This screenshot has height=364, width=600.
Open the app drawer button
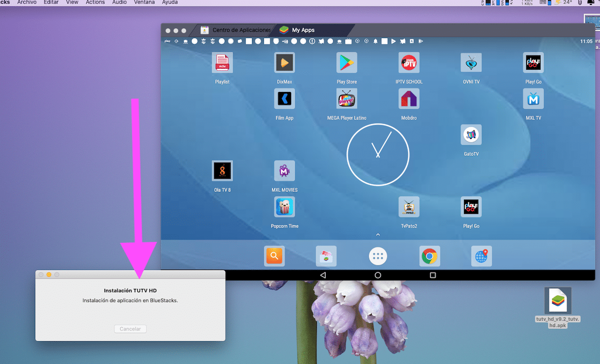(x=378, y=256)
